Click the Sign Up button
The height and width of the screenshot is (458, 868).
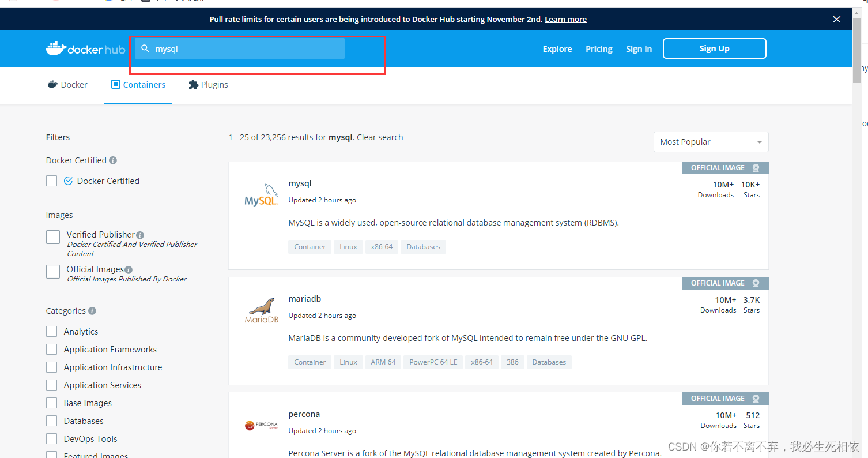click(x=714, y=48)
